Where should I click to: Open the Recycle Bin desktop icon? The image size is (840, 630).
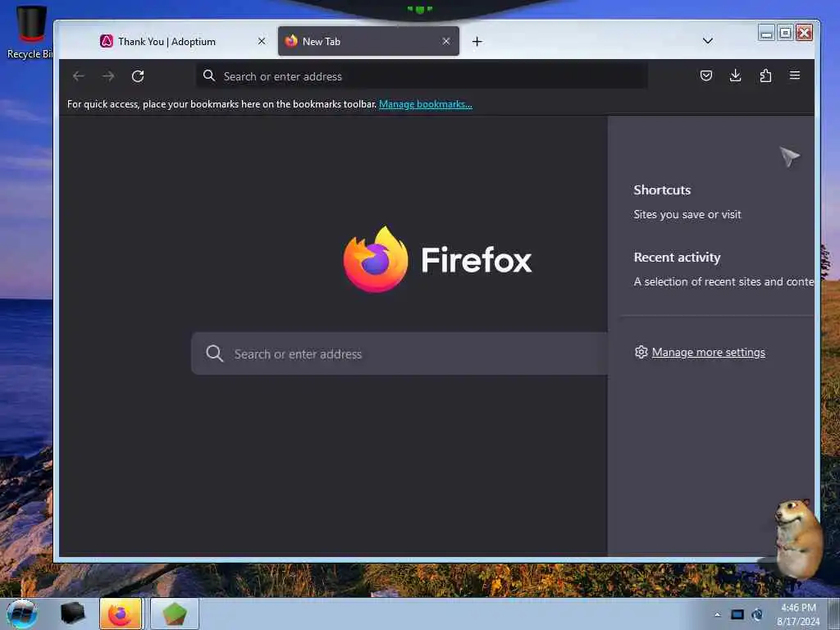pyautogui.click(x=29, y=32)
